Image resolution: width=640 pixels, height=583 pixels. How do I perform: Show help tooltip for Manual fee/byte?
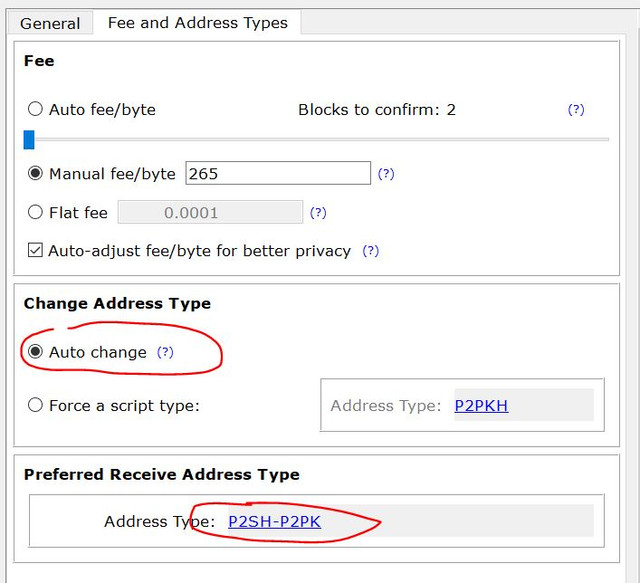point(386,174)
